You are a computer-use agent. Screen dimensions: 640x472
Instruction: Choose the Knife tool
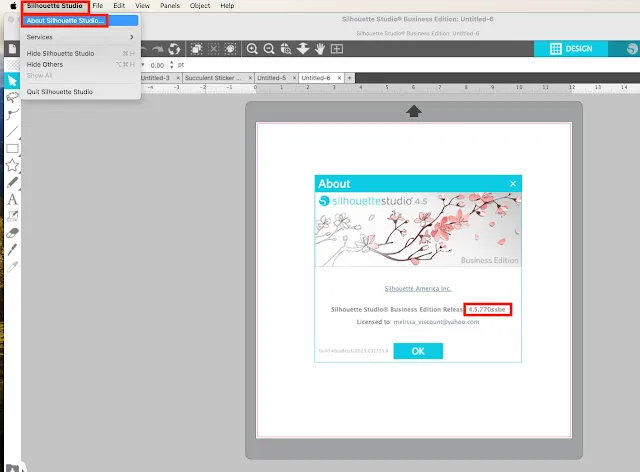(12, 249)
